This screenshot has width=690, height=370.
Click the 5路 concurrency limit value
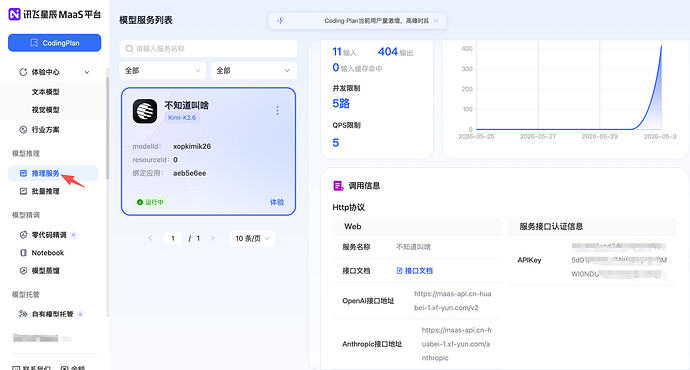pyautogui.click(x=341, y=104)
